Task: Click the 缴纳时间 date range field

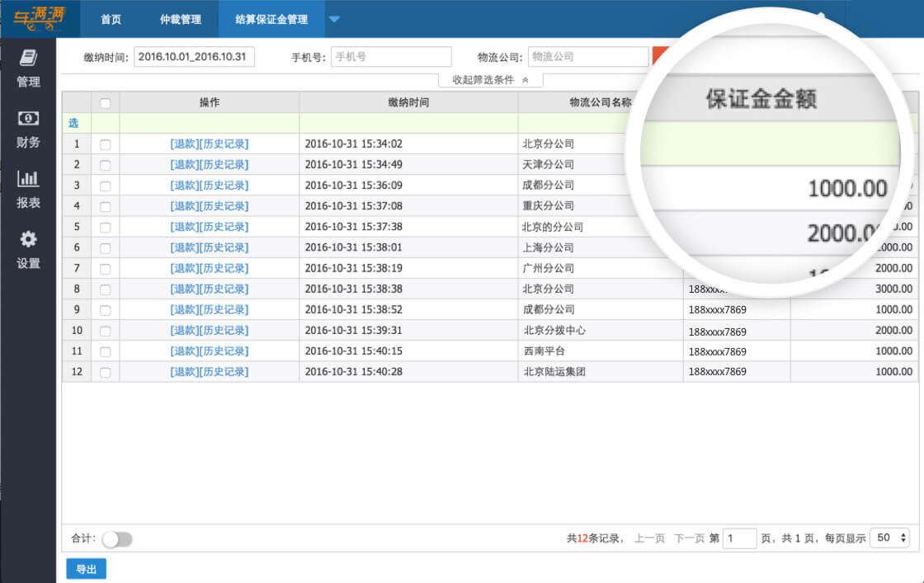Action: click(194, 57)
